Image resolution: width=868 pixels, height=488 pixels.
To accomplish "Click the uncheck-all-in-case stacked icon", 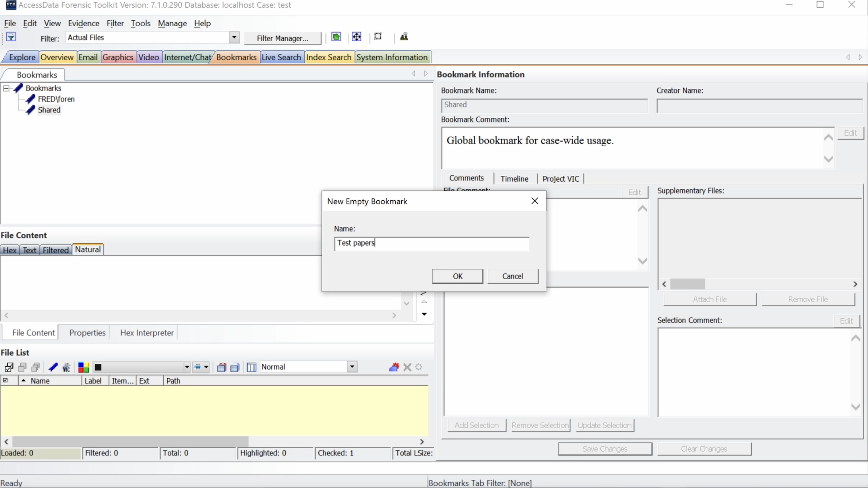I will [x=35, y=367].
